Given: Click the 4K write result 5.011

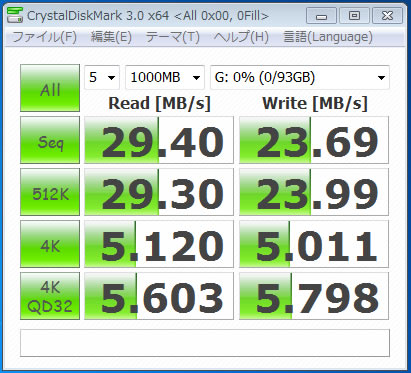Looking at the screenshot, I should point(314,244).
